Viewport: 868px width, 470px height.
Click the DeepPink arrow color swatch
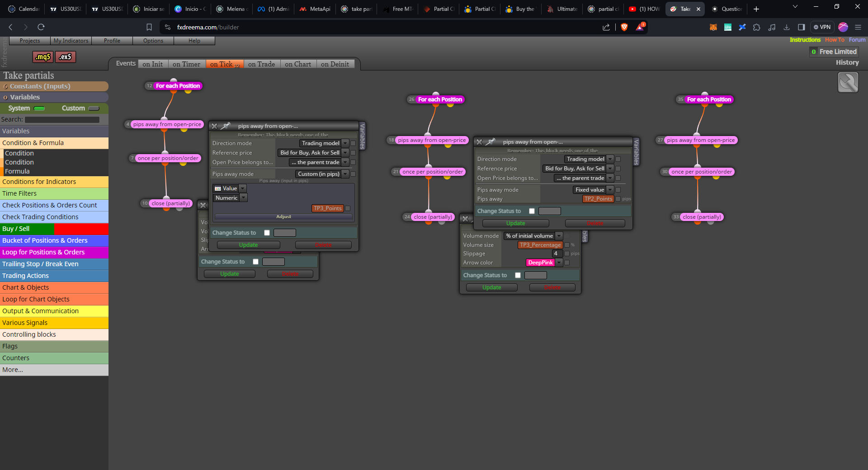point(541,263)
